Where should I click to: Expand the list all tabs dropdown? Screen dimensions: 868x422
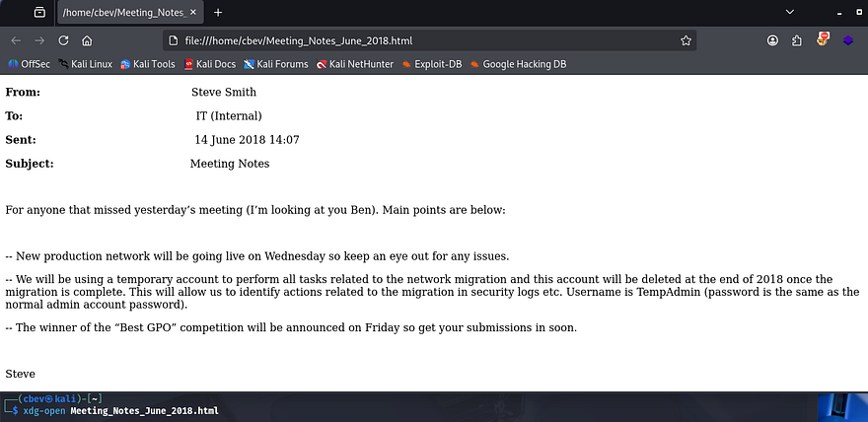[x=789, y=12]
